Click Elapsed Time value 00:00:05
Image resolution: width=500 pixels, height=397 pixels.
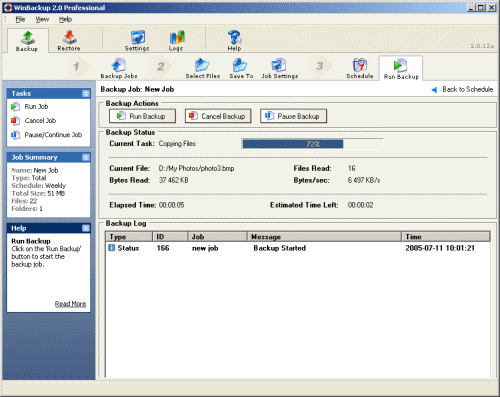tap(171, 205)
